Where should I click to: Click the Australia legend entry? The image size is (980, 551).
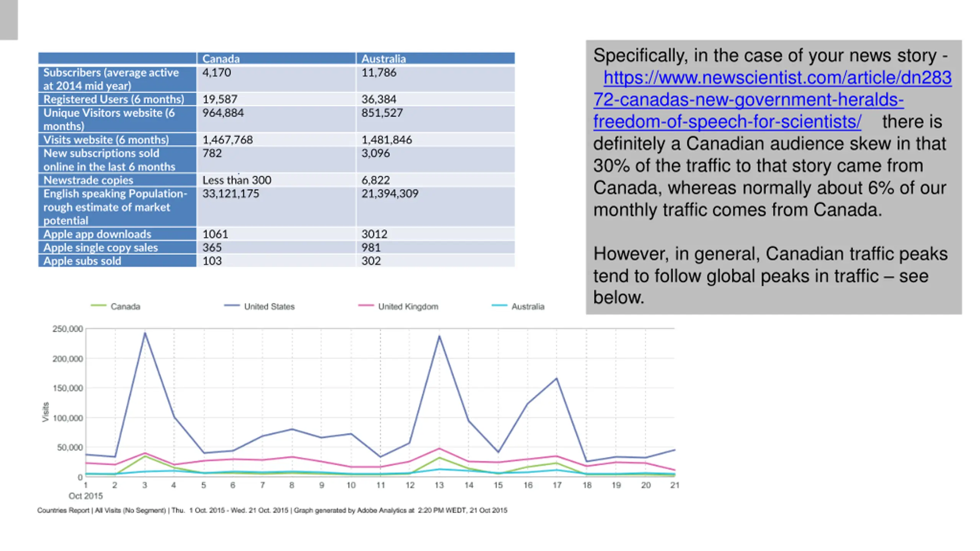[528, 306]
